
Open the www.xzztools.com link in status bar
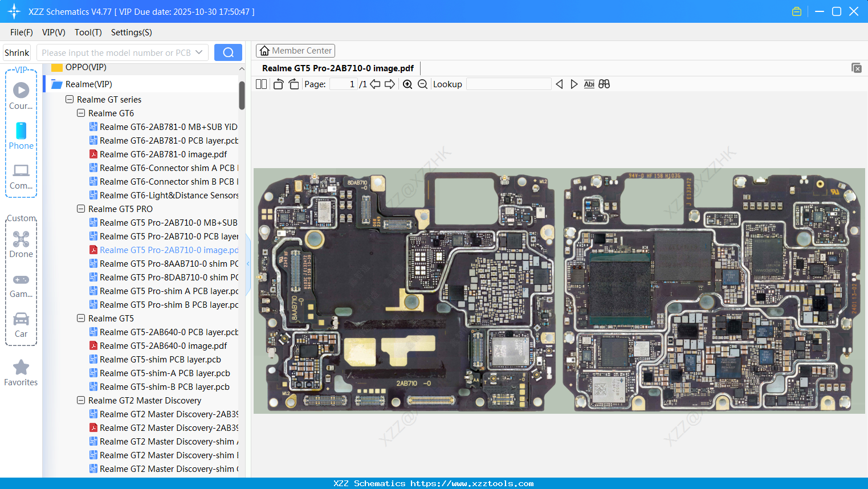[x=472, y=483]
